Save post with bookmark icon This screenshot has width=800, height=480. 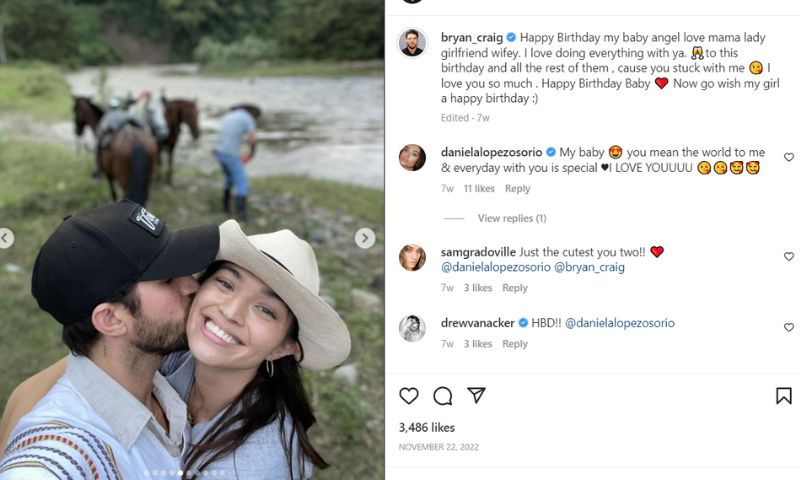click(x=784, y=396)
